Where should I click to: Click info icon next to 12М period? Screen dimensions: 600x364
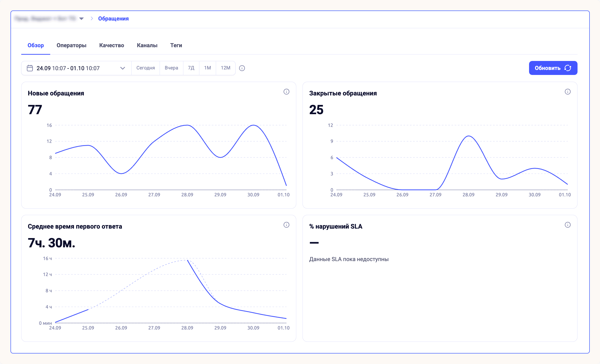click(242, 68)
